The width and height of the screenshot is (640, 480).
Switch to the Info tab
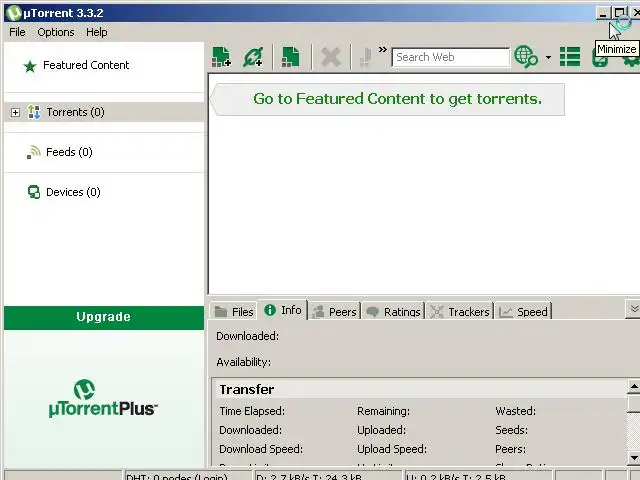click(x=283, y=310)
